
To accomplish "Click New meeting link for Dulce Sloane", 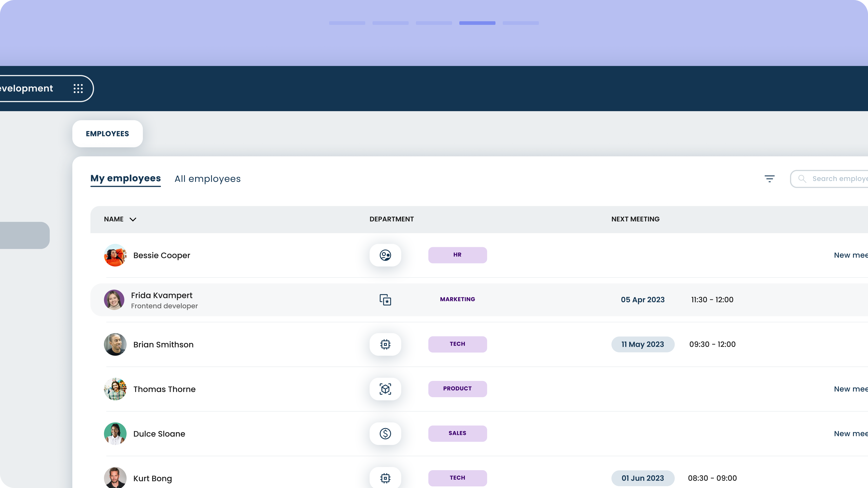I will pyautogui.click(x=851, y=434).
